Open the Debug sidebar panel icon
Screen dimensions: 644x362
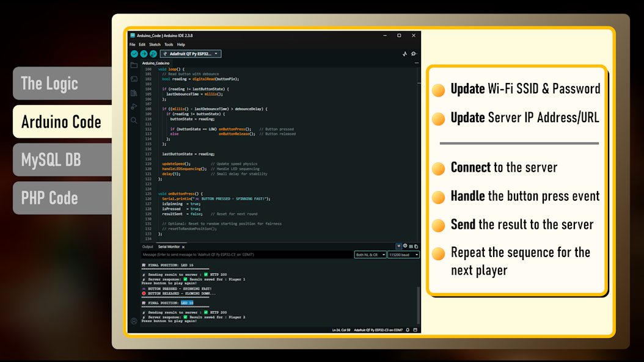tap(134, 107)
